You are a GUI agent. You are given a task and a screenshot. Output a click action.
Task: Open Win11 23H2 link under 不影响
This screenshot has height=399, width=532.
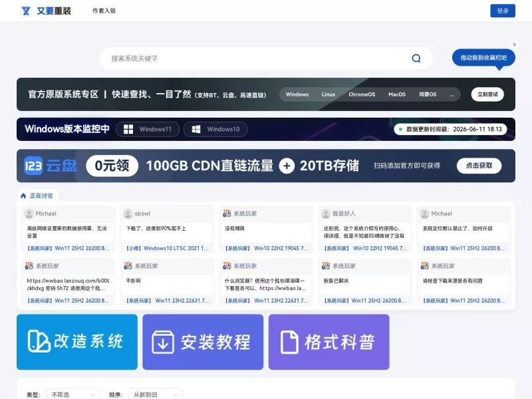point(168,301)
